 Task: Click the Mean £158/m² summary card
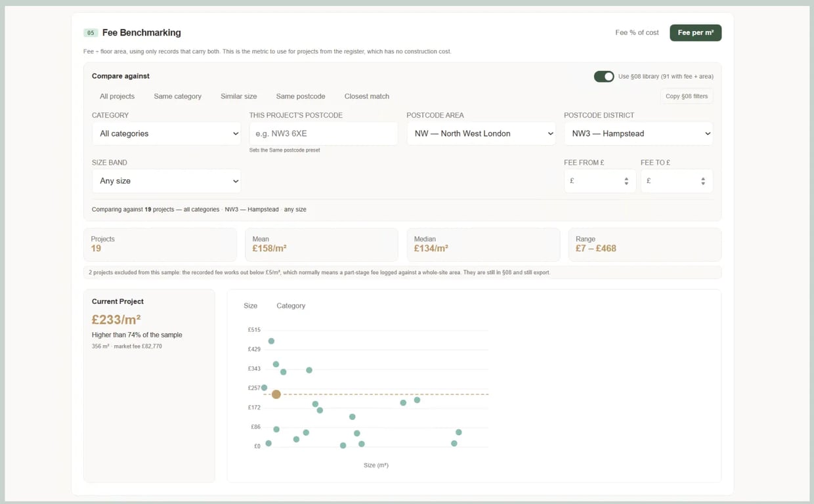click(322, 244)
